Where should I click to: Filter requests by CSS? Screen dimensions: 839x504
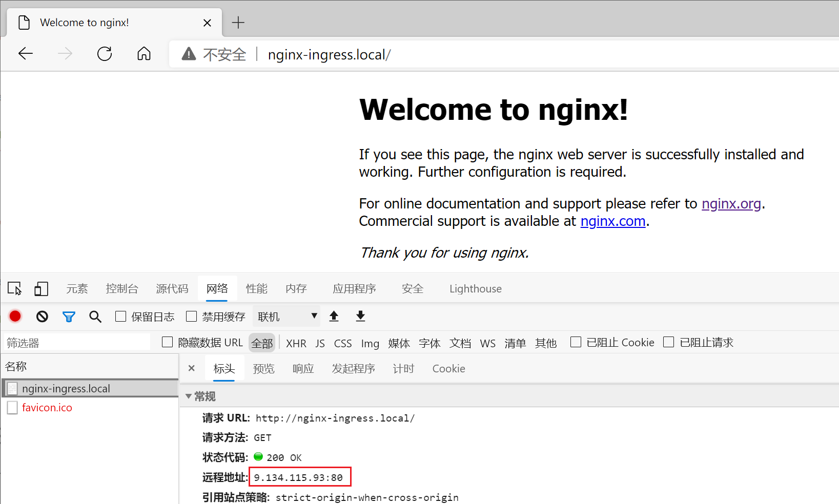343,343
